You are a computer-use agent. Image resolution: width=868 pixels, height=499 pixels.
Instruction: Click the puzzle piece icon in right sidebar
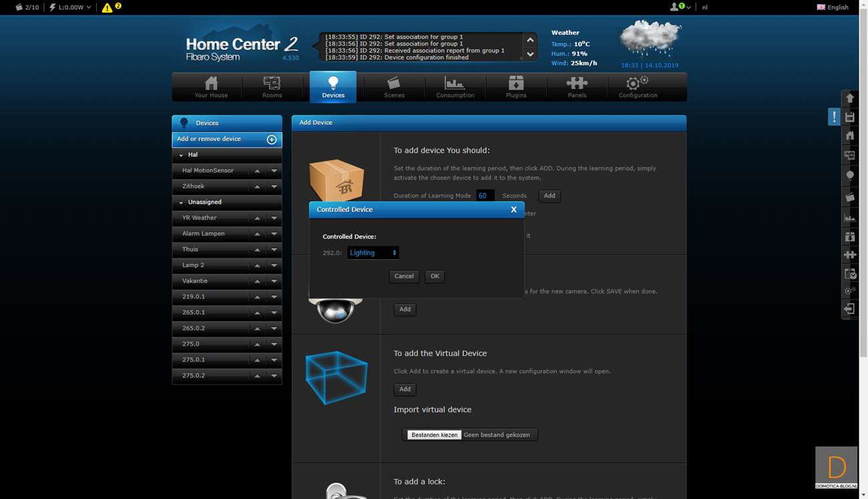click(x=850, y=255)
